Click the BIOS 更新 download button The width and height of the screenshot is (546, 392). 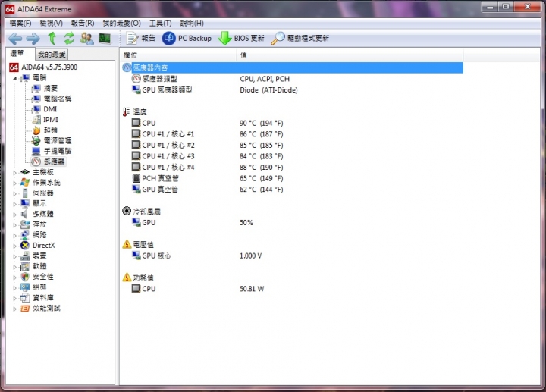pyautogui.click(x=240, y=39)
